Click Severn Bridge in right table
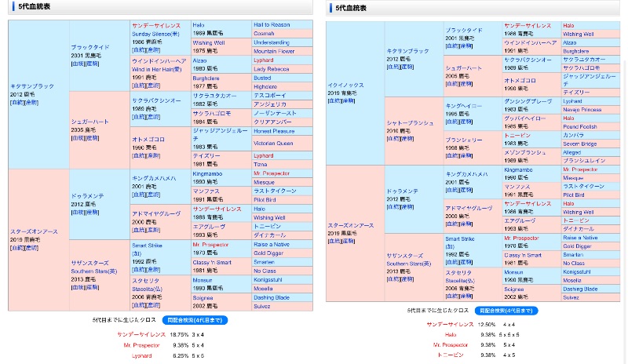The height and width of the screenshot is (364, 628). pyautogui.click(x=579, y=144)
